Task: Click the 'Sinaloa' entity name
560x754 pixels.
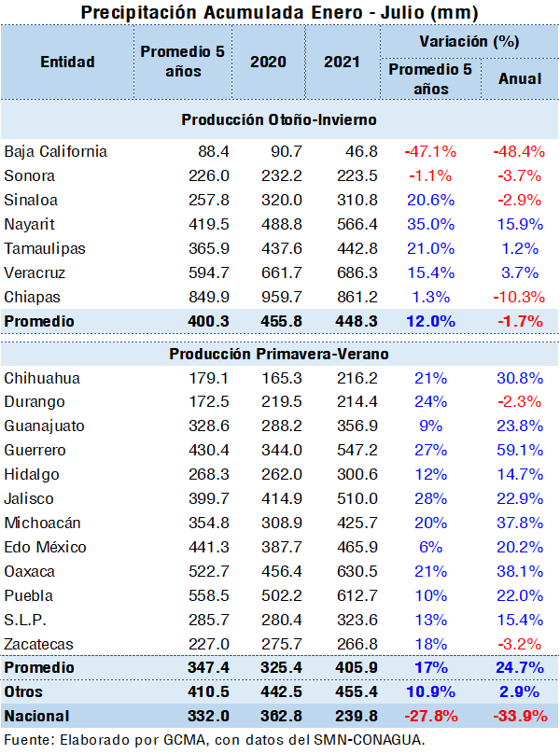Action: coord(30,200)
